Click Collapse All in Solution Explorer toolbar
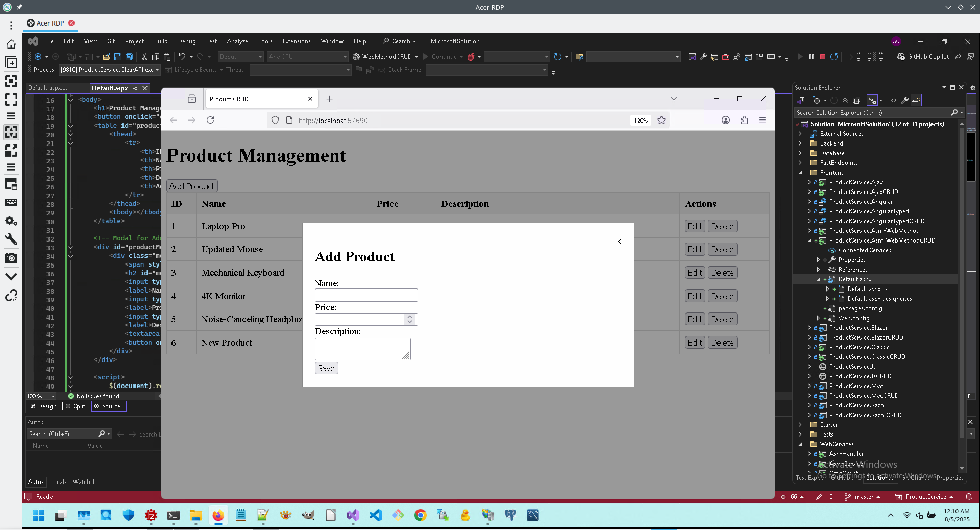The image size is (980, 530). [845, 100]
